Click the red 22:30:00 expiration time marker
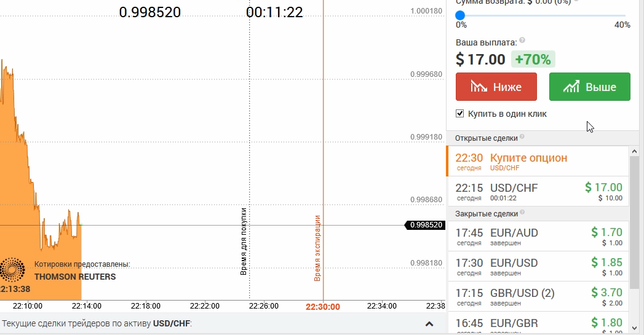 tap(323, 306)
